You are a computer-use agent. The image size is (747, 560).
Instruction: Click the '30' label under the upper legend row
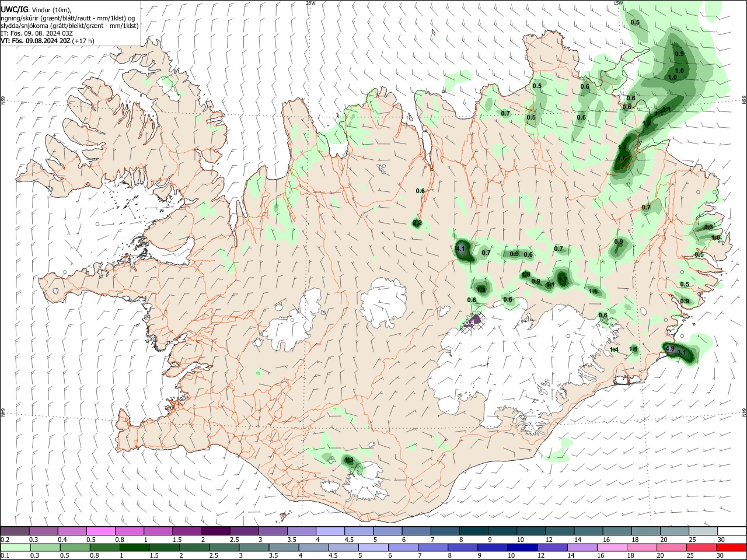click(x=721, y=540)
